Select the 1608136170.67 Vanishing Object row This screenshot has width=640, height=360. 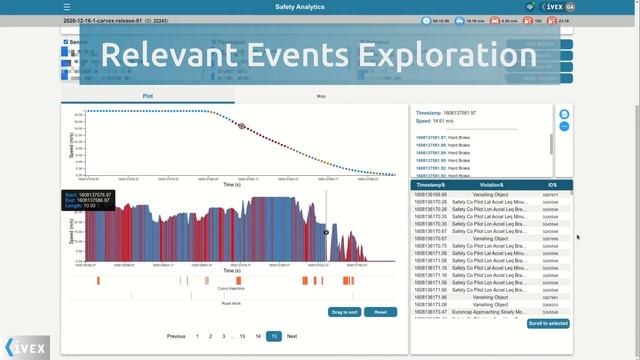coord(490,239)
